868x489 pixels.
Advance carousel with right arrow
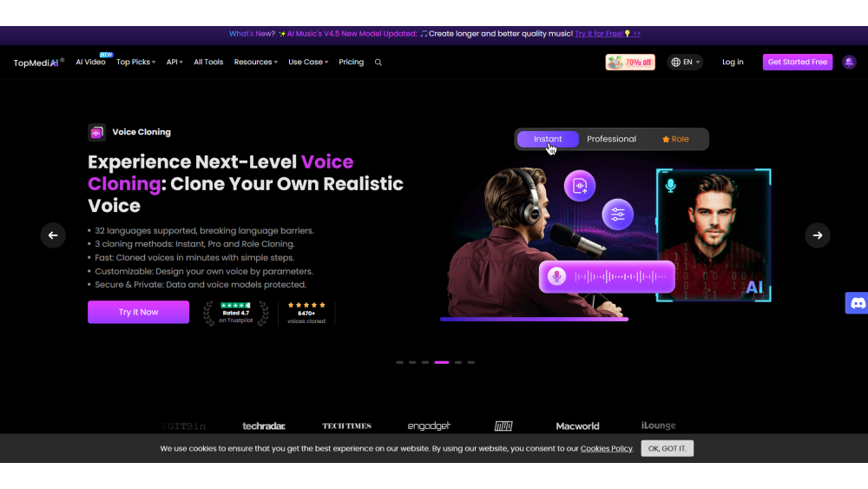817,235
